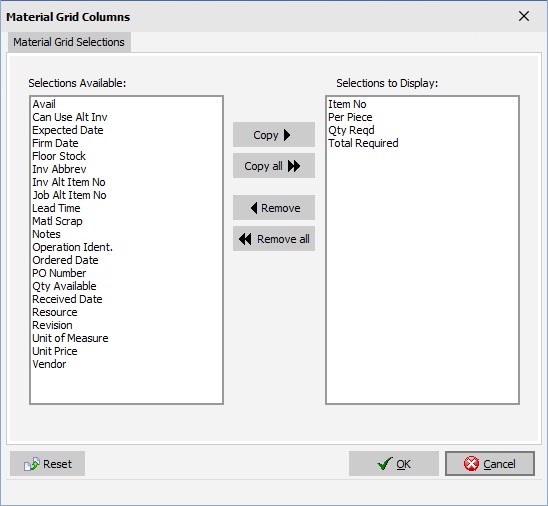Select Item No in Selections to Display
Viewport: 548px width, 506px height.
pos(347,104)
